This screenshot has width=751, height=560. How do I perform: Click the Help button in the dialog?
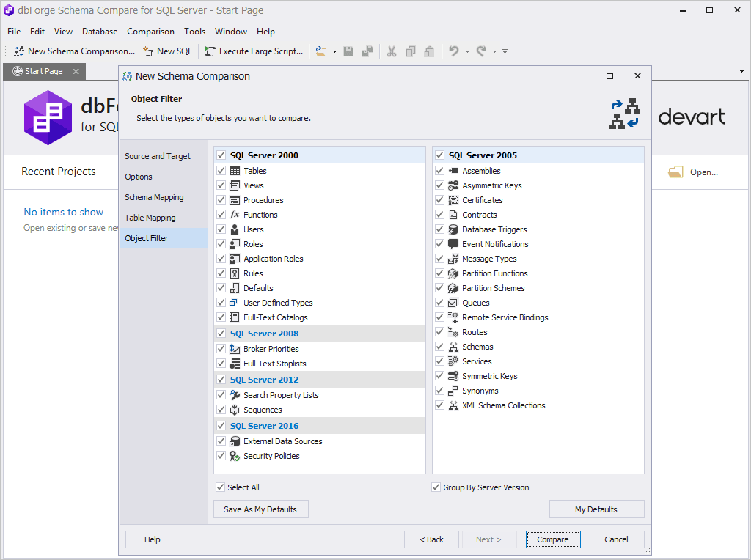point(153,539)
